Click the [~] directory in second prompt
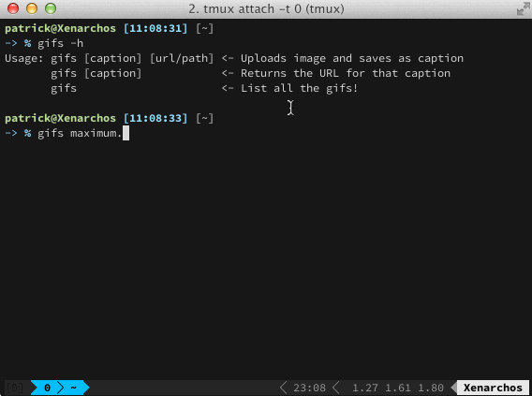The width and height of the screenshot is (532, 396). tap(204, 118)
